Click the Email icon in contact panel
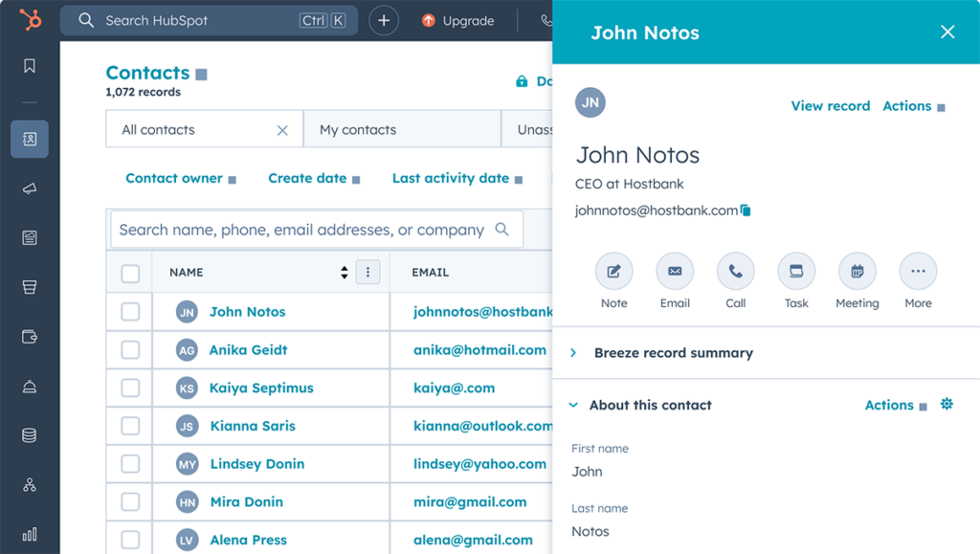The width and height of the screenshot is (980, 554). 675,272
